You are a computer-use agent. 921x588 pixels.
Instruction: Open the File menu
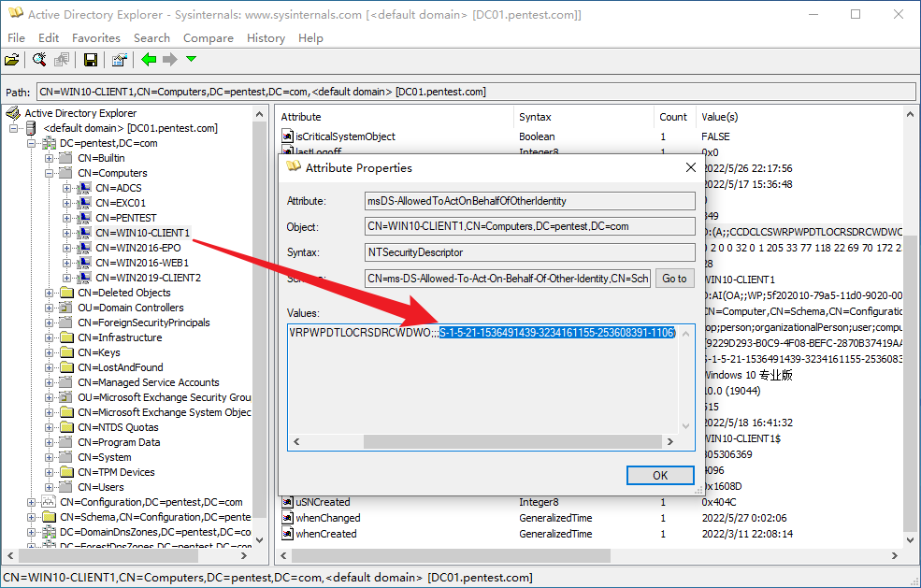coord(16,38)
